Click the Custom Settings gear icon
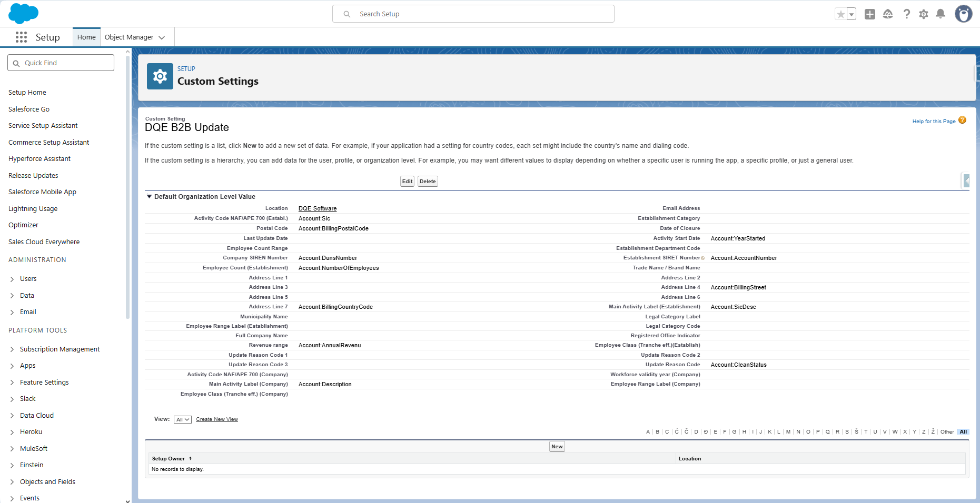 [x=160, y=76]
